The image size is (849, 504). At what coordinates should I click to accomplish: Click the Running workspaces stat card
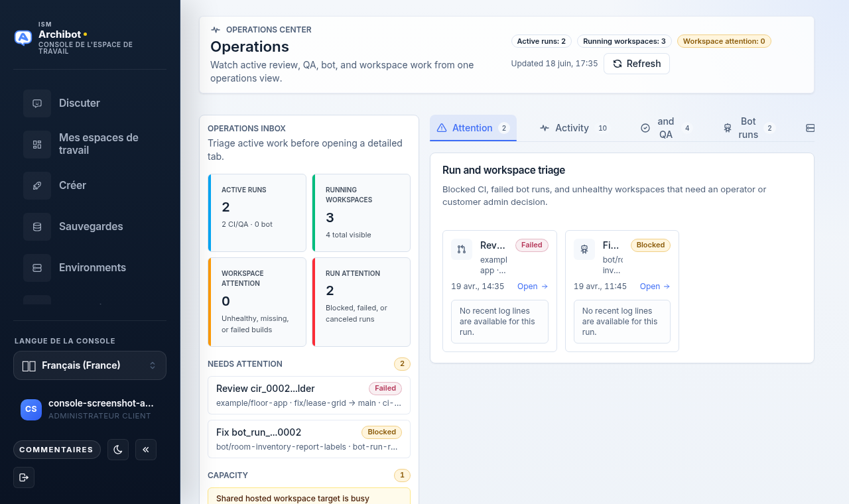[361, 213]
